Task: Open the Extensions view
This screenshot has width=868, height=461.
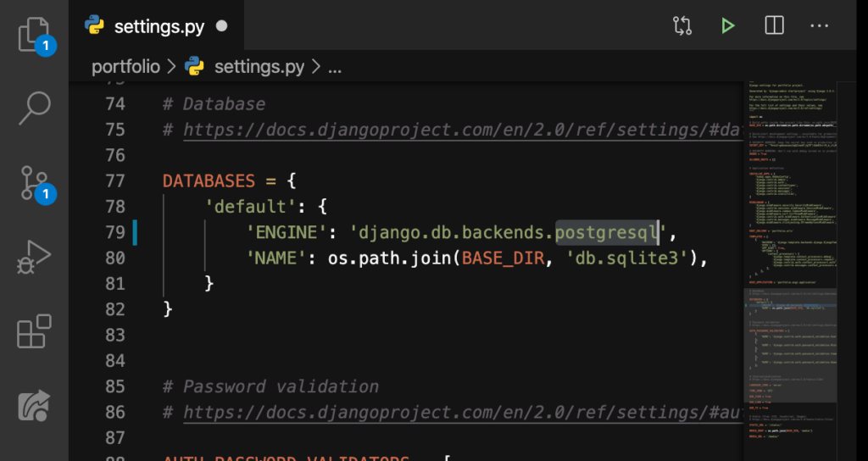Action: pos(34,331)
